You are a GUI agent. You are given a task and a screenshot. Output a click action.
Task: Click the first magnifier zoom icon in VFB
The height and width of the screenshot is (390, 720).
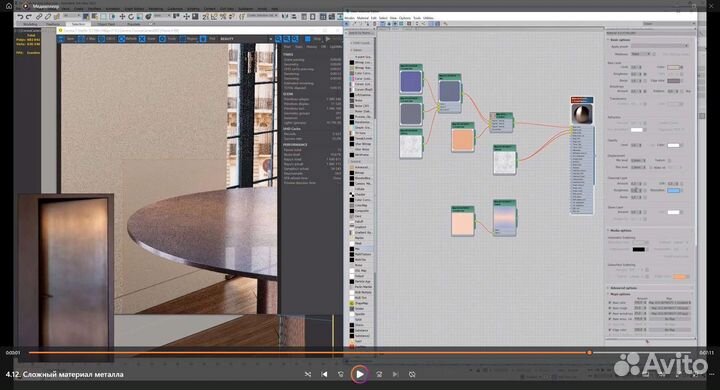pos(278,39)
